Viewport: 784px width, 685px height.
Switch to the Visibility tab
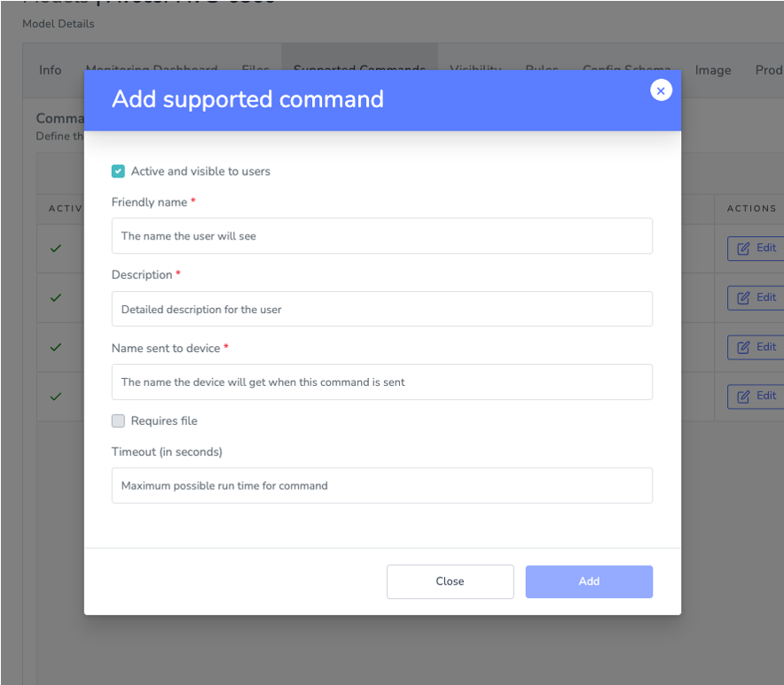tap(475, 66)
